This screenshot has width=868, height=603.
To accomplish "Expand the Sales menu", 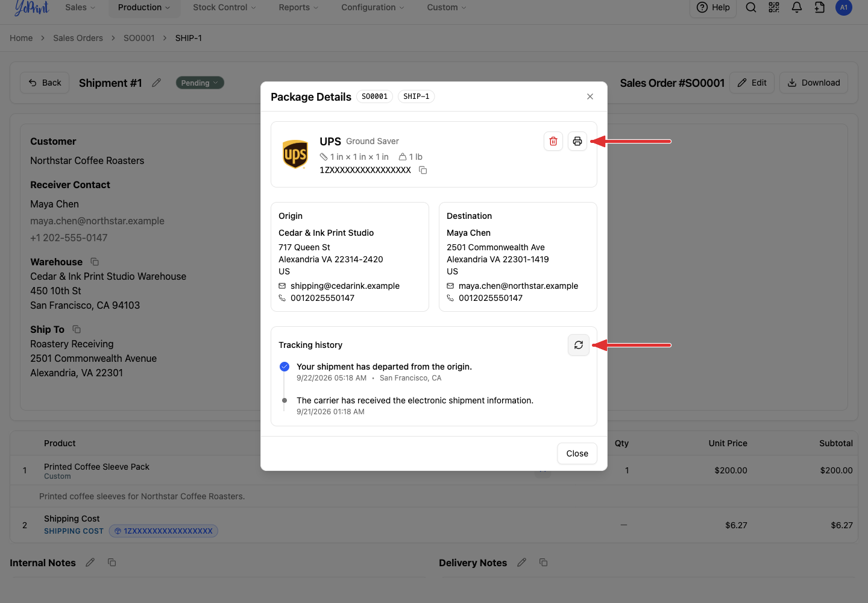I will pos(80,7).
